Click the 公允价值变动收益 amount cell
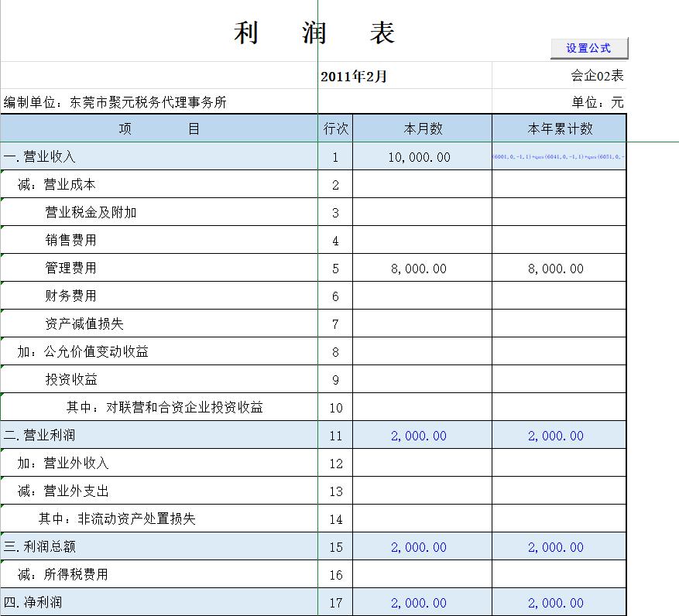Screen dimensions: 679x616 coord(421,351)
